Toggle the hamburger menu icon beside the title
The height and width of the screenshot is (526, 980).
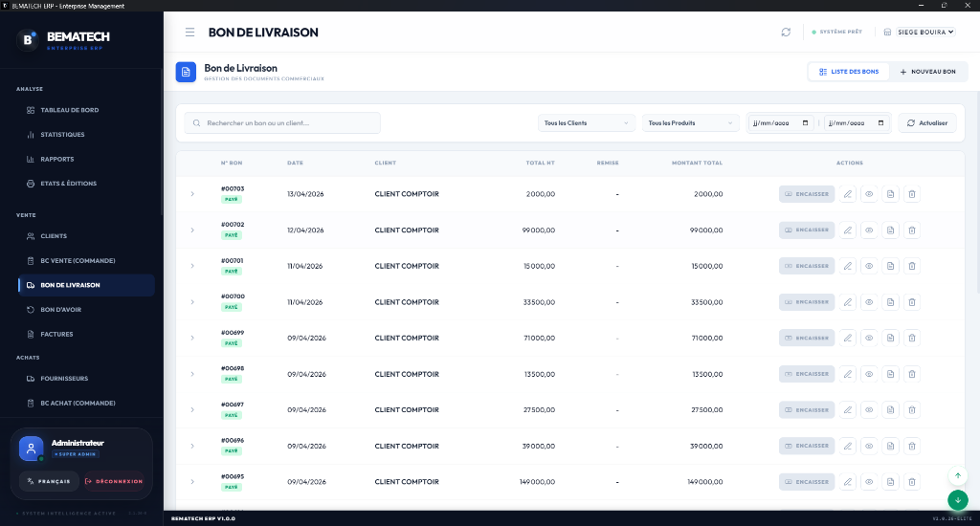pos(190,32)
